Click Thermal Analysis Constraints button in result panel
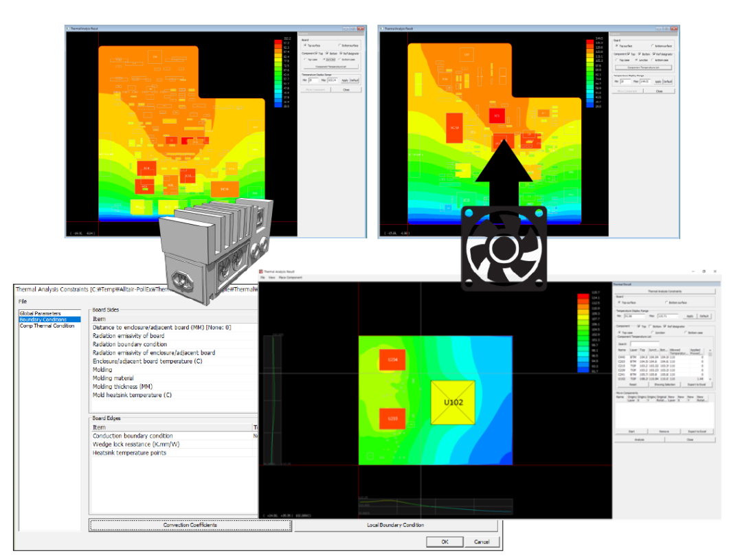742x560 pixels. (665, 291)
